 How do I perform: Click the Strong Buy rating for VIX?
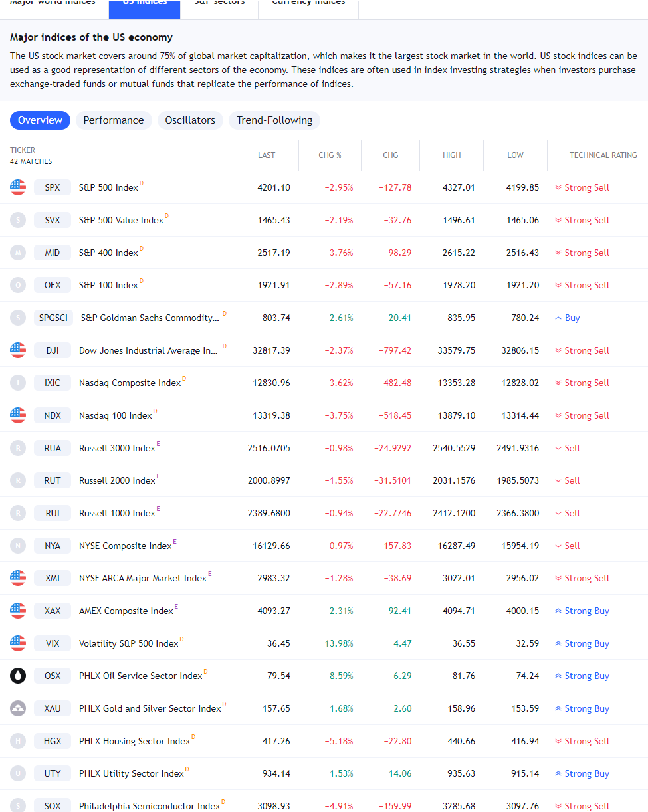[582, 643]
